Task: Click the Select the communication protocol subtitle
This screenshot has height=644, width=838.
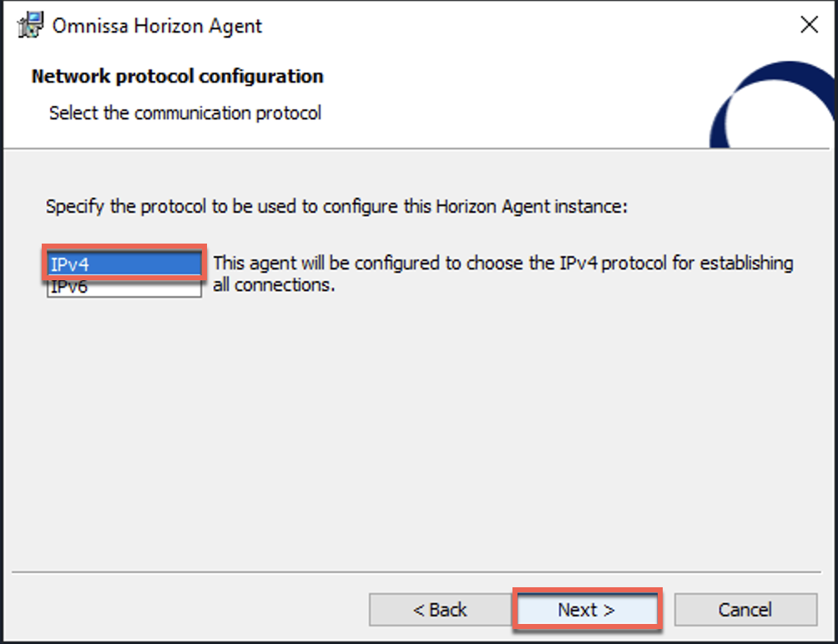Action: pos(185,113)
